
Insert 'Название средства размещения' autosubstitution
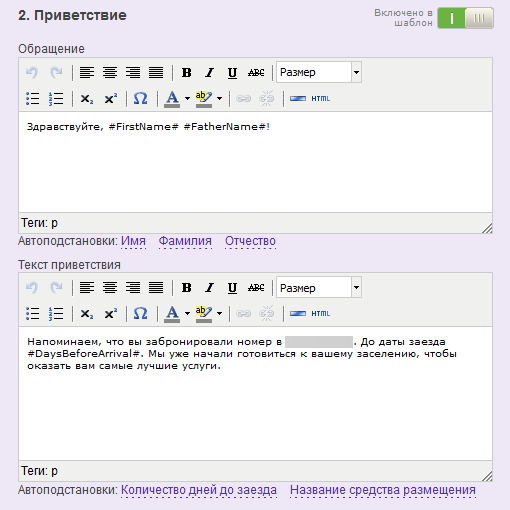pos(383,490)
